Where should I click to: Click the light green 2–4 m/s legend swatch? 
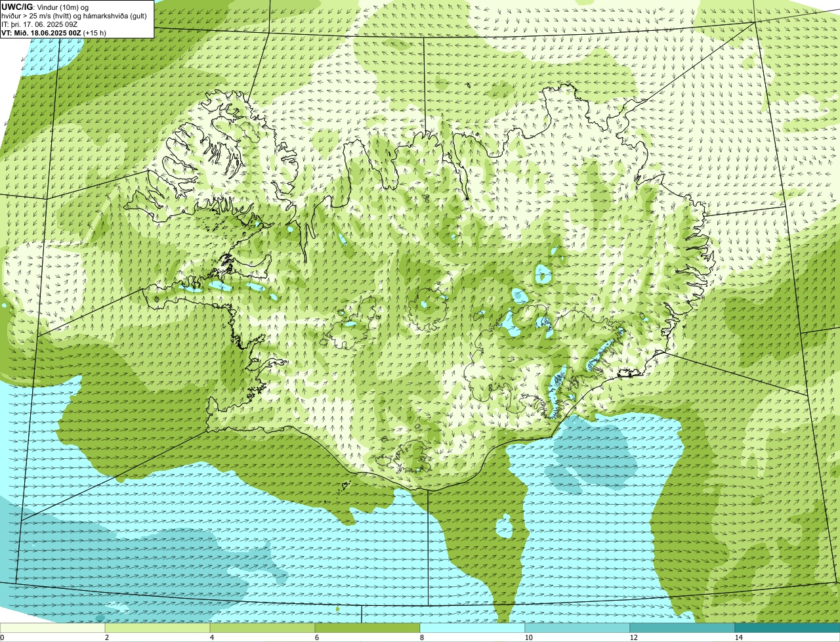tap(157, 628)
